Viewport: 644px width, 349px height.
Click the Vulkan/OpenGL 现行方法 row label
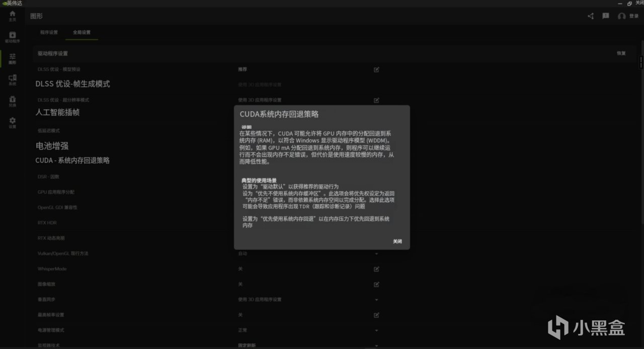click(63, 253)
